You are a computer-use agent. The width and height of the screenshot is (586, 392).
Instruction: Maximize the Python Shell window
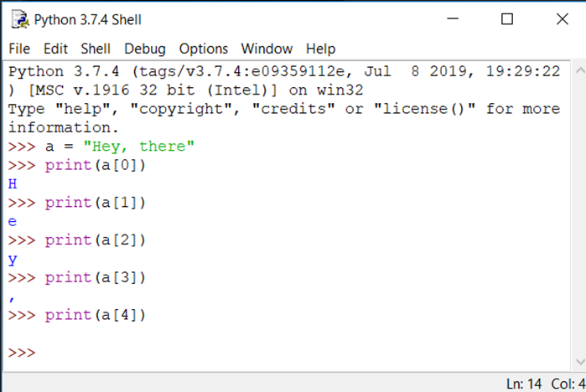(x=506, y=18)
